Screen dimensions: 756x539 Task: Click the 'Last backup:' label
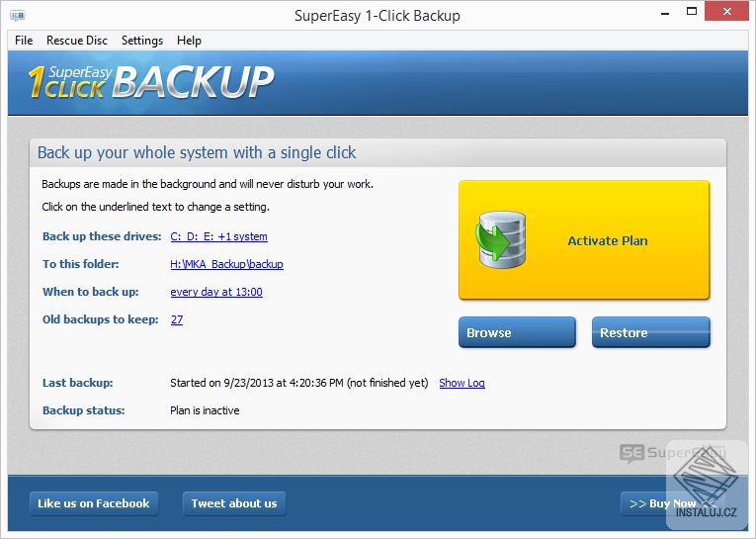pyautogui.click(x=78, y=383)
